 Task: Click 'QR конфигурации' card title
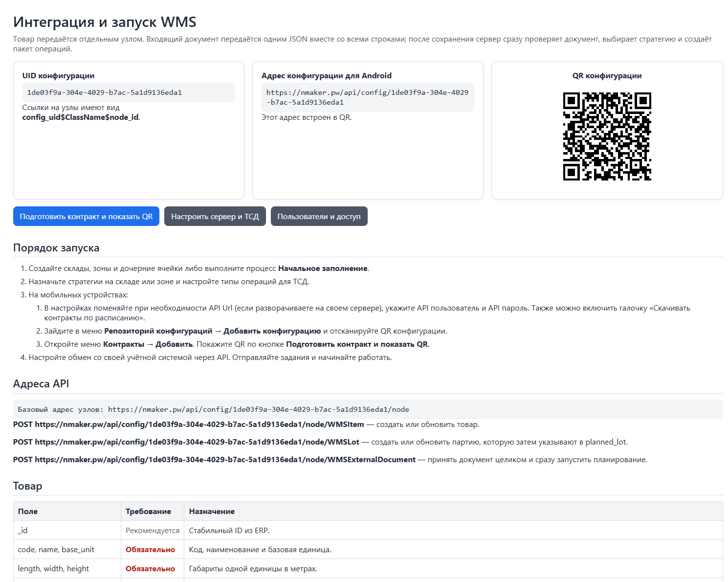tap(607, 75)
